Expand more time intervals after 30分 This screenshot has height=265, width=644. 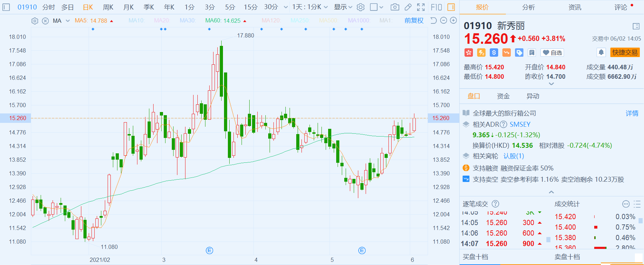point(286,7)
